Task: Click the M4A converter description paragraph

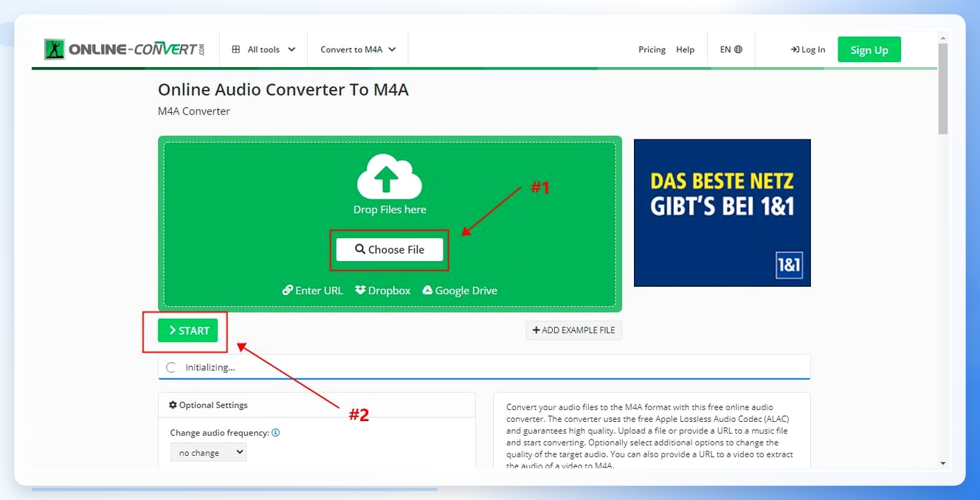Action: coord(651,436)
